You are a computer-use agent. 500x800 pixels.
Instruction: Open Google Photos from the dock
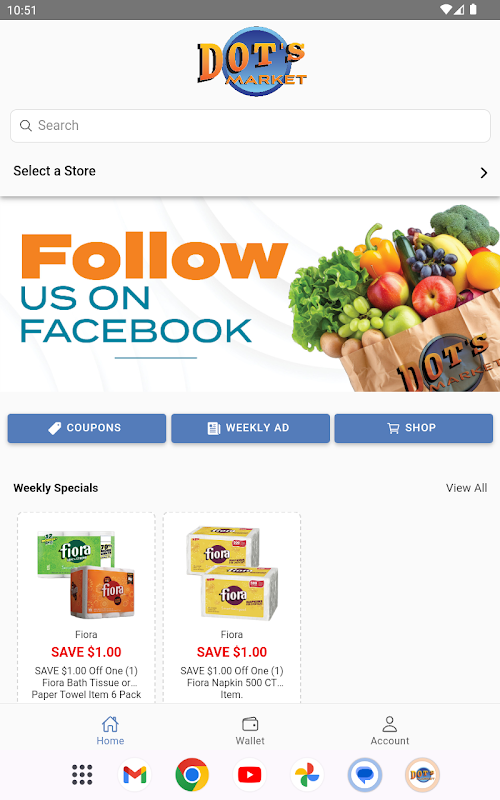(307, 774)
